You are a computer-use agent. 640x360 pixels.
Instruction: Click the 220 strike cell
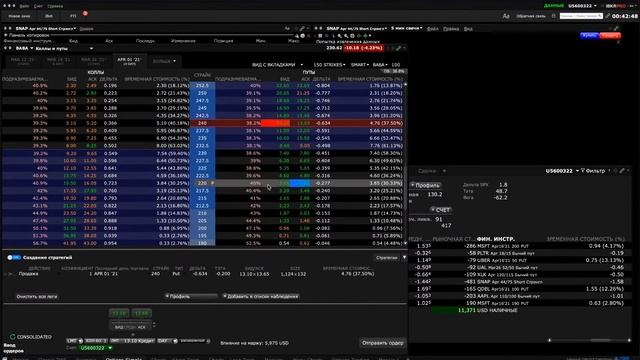[x=202, y=183]
